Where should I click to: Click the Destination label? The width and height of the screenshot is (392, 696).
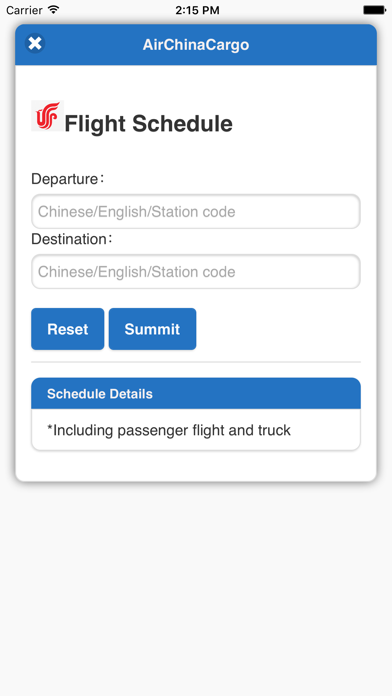(72, 239)
